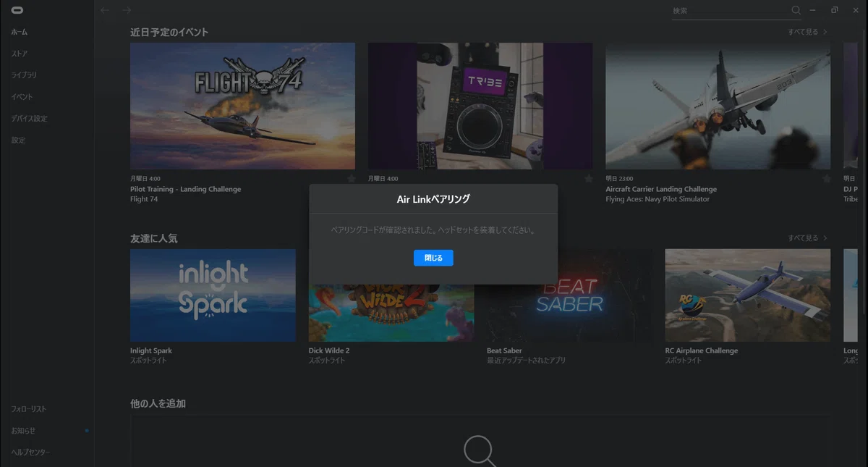868x467 pixels.
Task: Open the ストア section
Action: click(x=20, y=54)
